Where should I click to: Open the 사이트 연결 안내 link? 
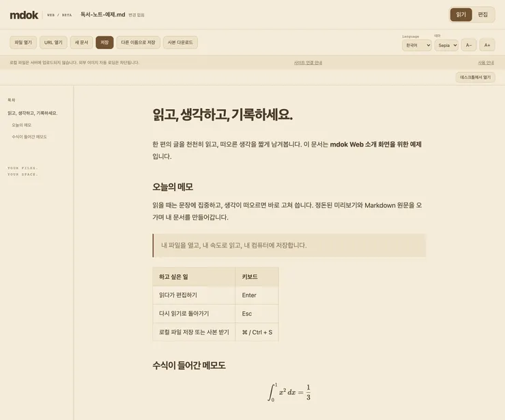point(308,63)
